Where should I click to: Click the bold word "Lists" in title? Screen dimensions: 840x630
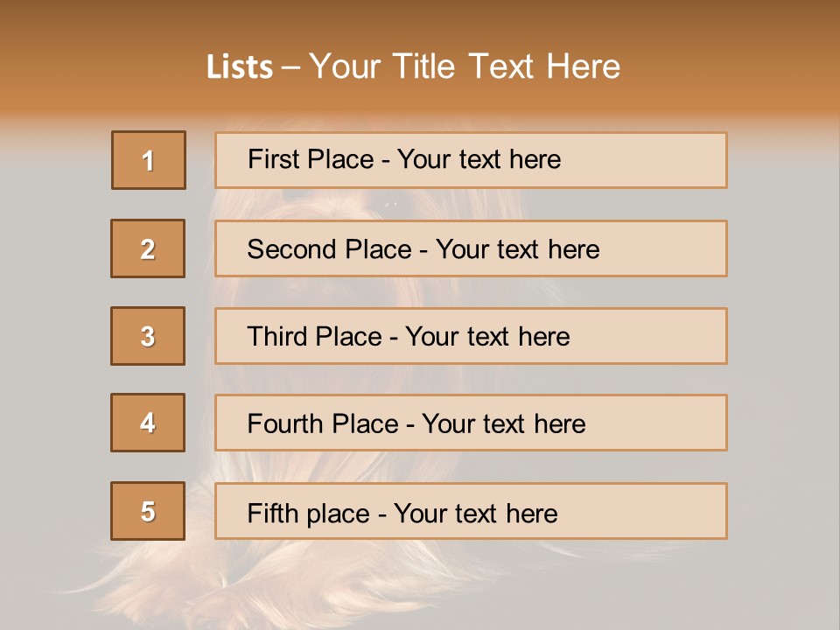[240, 67]
